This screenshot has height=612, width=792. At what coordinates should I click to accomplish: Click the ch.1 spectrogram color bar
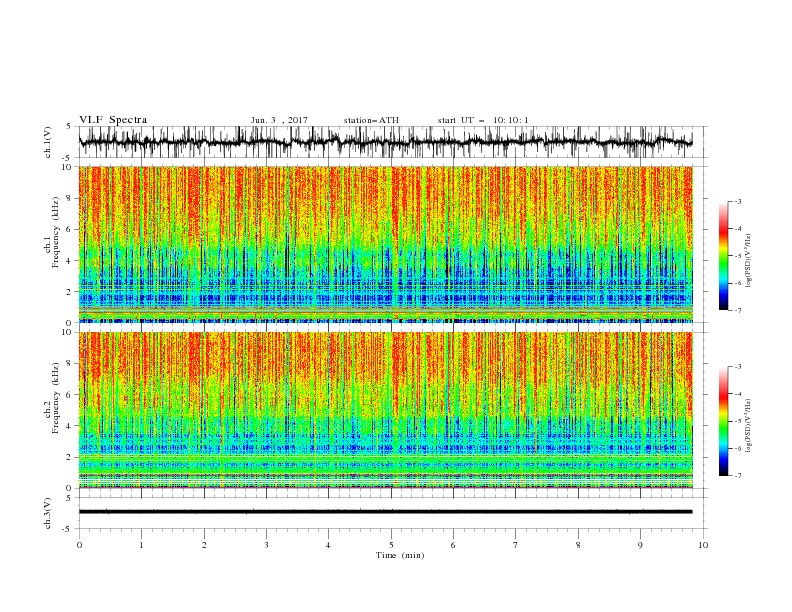pos(723,256)
